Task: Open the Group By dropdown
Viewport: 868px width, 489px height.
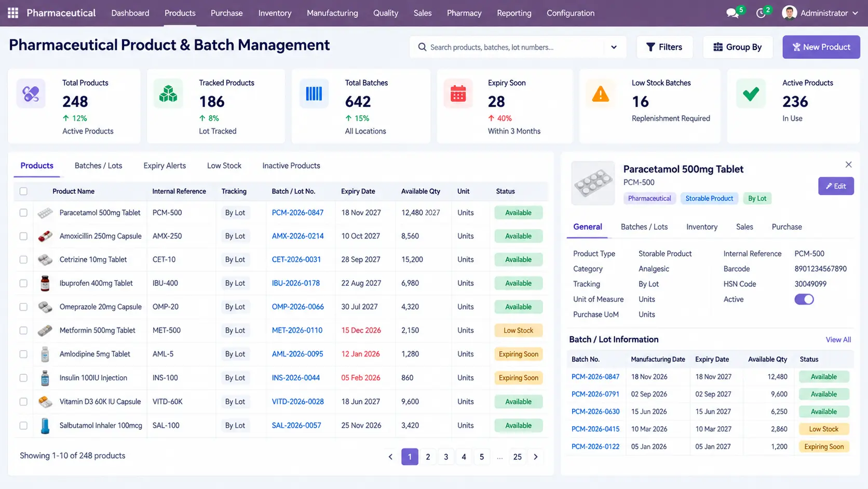Action: [x=738, y=47]
